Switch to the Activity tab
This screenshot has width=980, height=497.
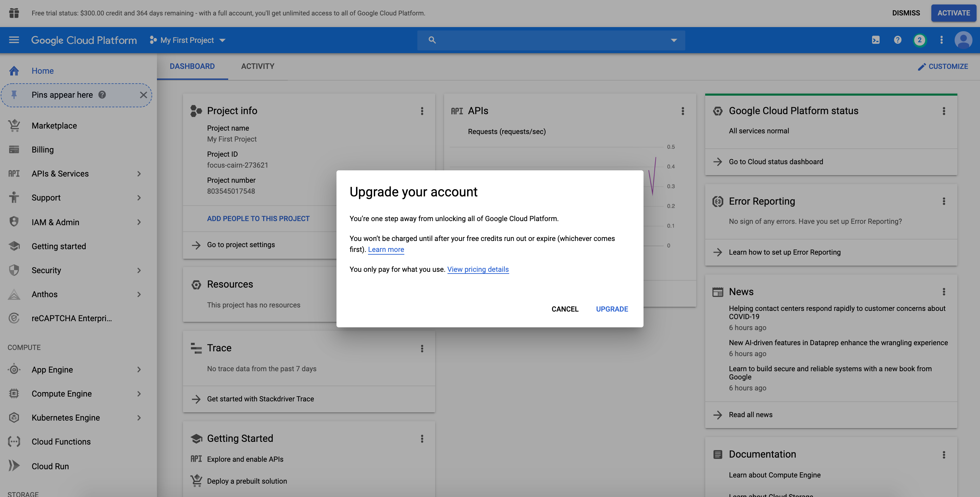click(x=258, y=66)
